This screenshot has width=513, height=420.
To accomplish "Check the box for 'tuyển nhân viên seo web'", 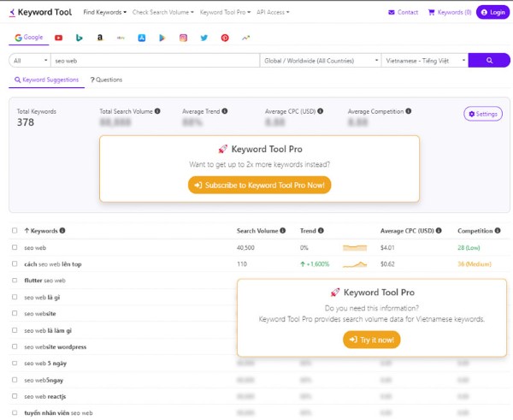I will click(15, 412).
